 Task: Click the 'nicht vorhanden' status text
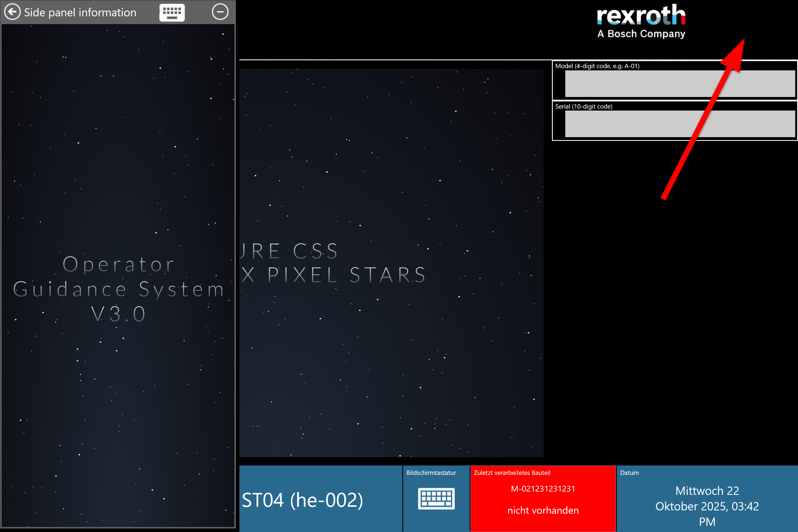tap(543, 510)
